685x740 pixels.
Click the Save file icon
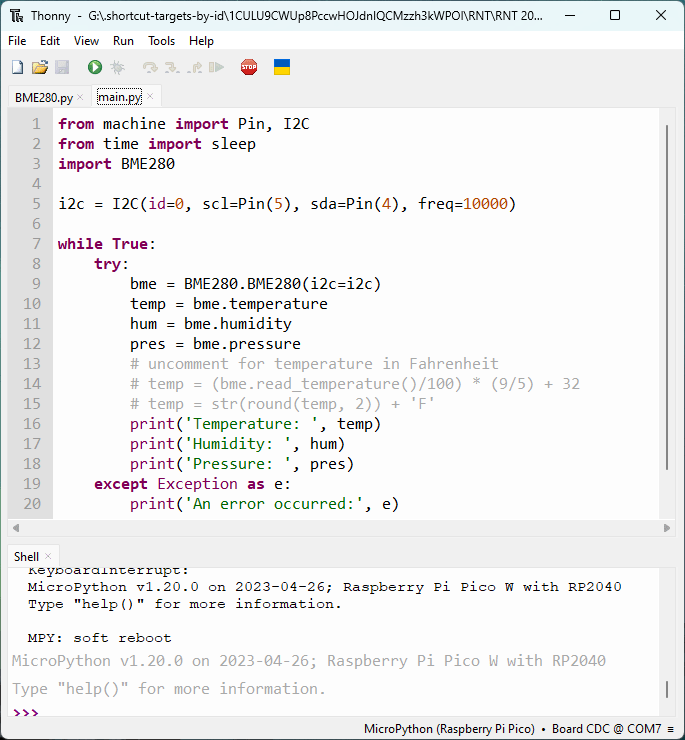pyautogui.click(x=62, y=67)
